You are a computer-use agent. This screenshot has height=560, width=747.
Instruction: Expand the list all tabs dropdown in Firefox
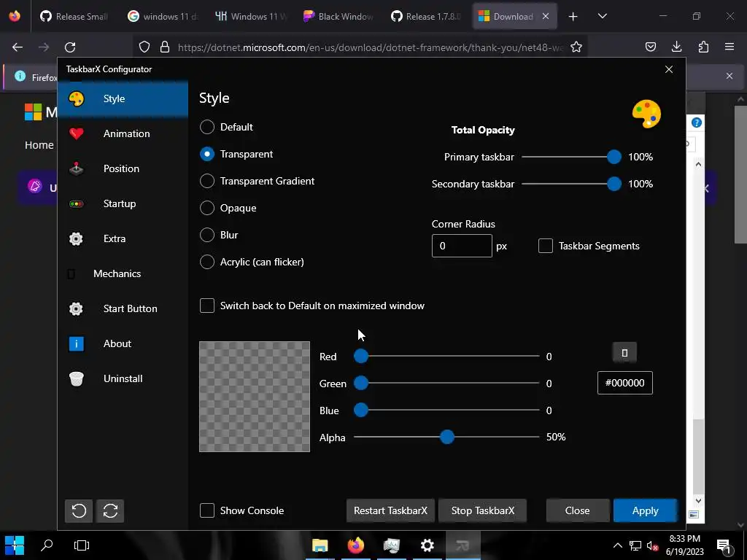pos(602,17)
